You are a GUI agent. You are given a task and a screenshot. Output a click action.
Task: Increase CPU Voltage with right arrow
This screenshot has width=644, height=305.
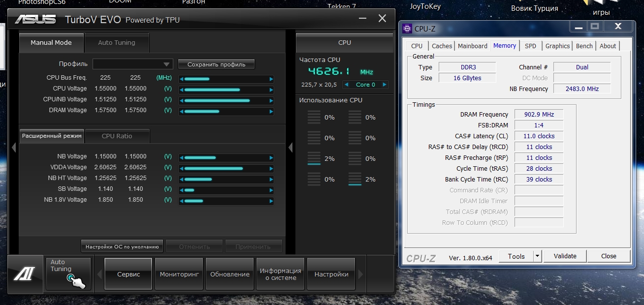coord(271,90)
